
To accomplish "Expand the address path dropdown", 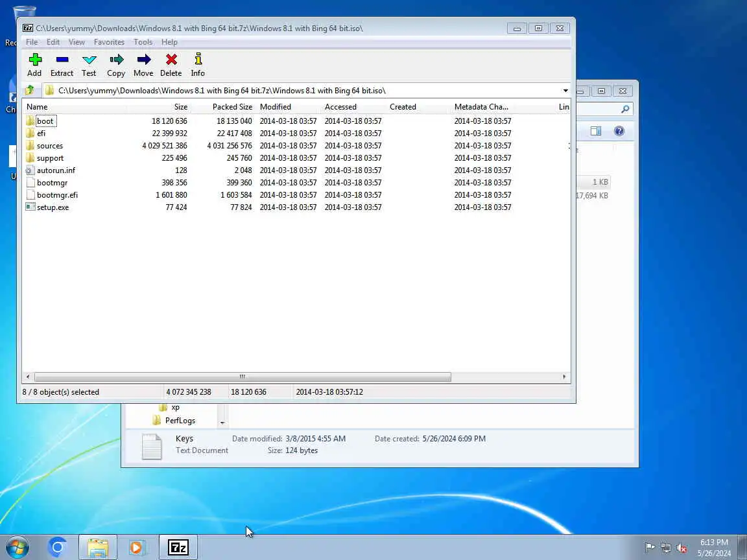I will 565,91.
